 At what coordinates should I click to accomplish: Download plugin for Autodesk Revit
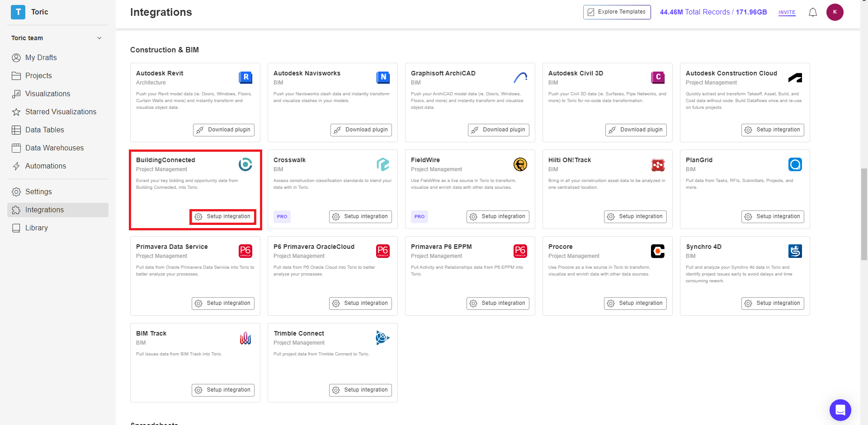click(224, 130)
